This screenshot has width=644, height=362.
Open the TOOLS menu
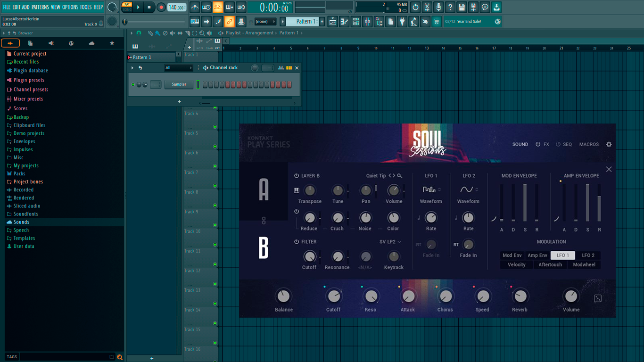point(86,7)
